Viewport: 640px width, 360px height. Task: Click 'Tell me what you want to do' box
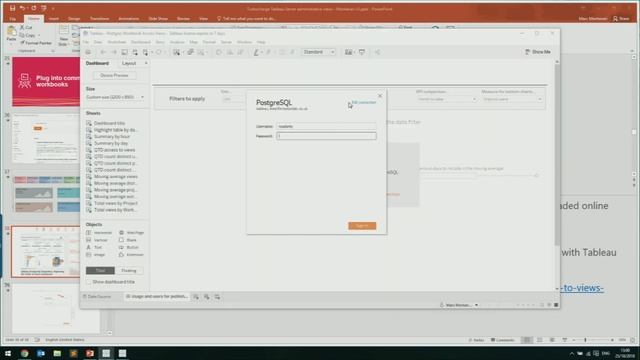[246, 19]
